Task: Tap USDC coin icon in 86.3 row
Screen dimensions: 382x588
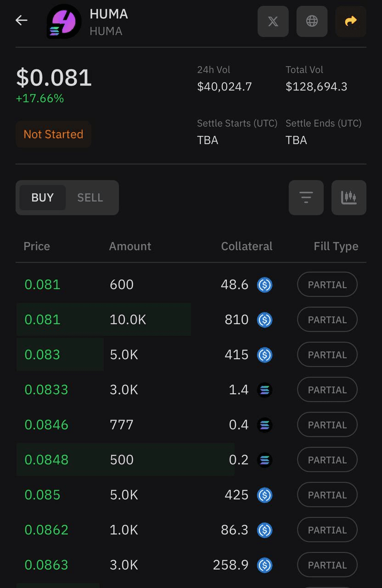Action: (x=264, y=530)
